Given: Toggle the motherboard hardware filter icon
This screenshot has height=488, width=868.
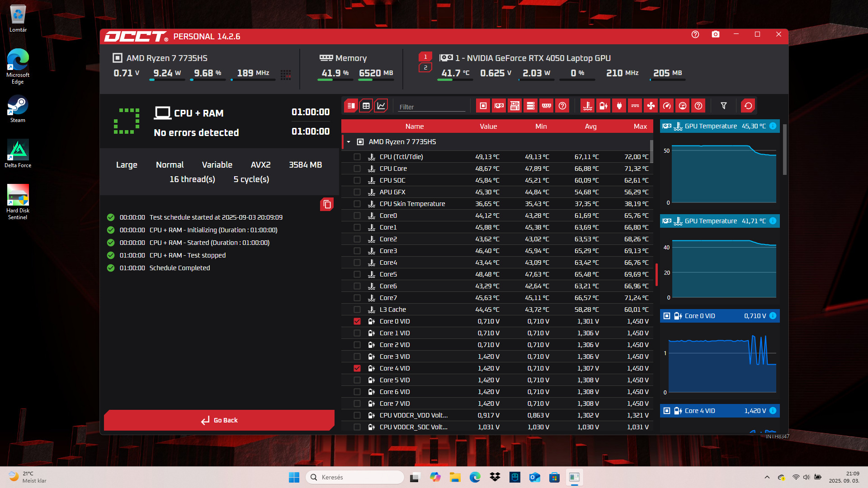Looking at the screenshot, I should tap(514, 106).
